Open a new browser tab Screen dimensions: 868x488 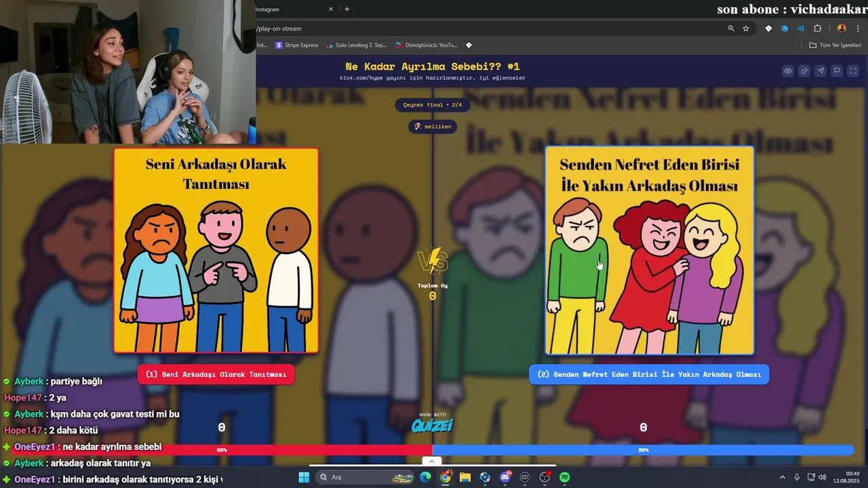tap(347, 9)
